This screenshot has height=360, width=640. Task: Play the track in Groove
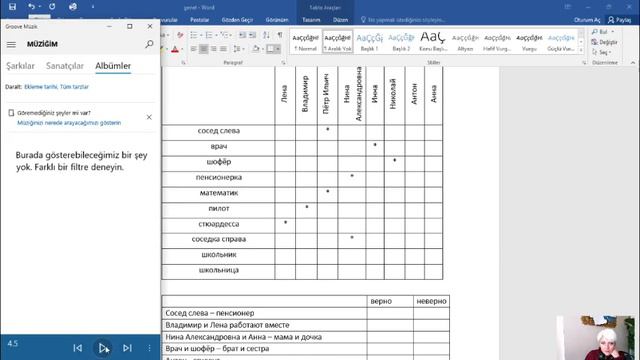tap(103, 348)
